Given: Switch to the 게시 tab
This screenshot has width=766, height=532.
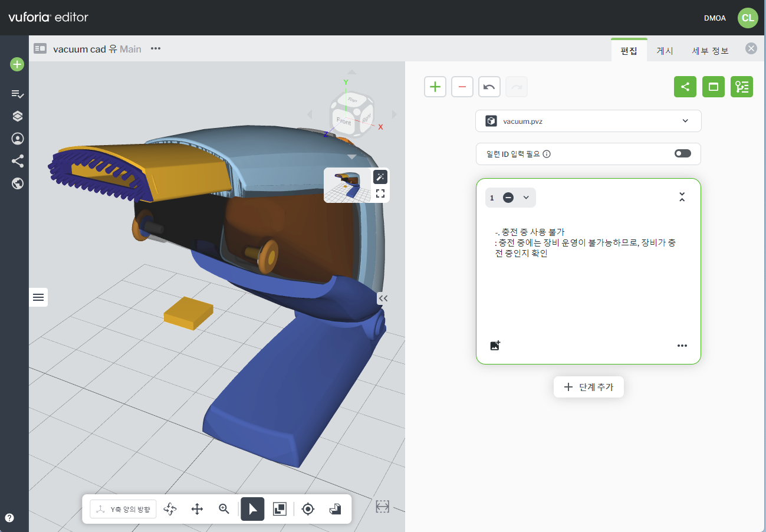Looking at the screenshot, I should 665,51.
